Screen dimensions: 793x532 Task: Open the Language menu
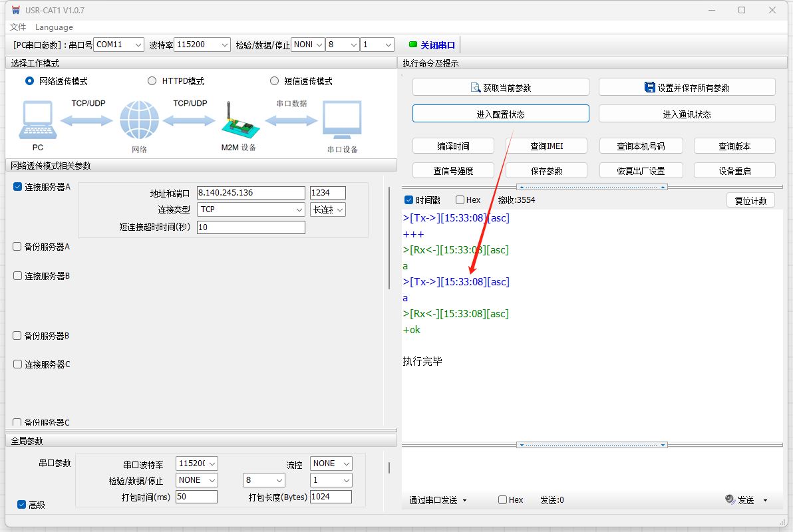54,27
